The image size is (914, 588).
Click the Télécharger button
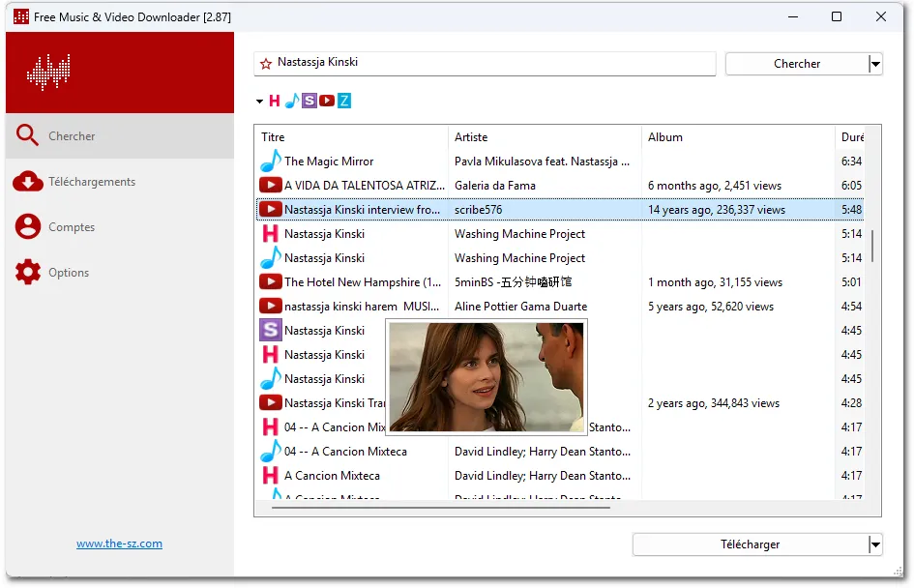point(751,544)
